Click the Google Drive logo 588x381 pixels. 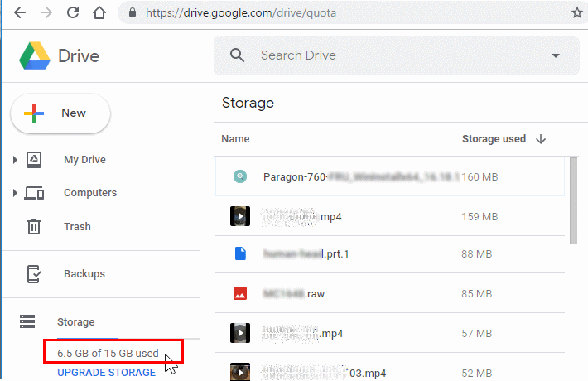point(35,56)
